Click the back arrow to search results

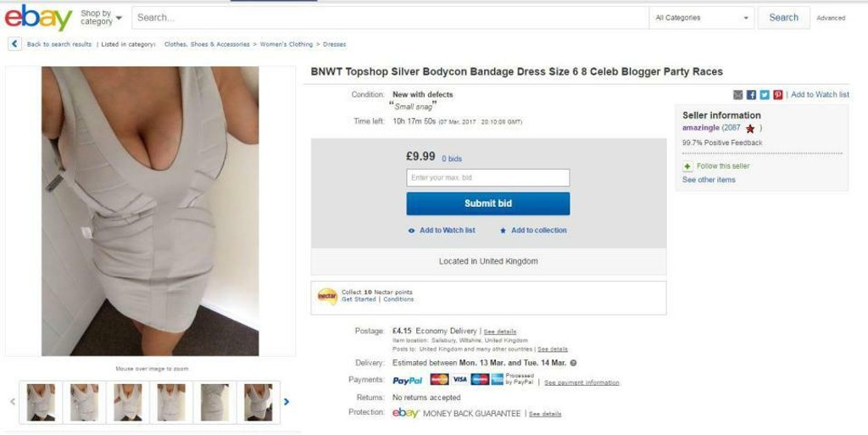click(14, 44)
